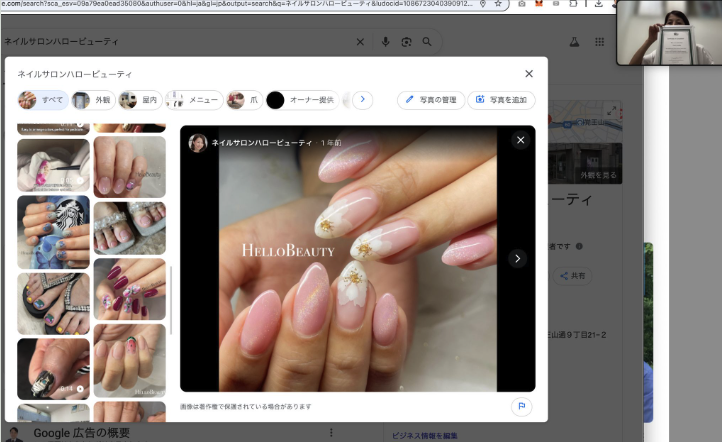722x442 pixels.
Task: Report the photo with flag icon
Action: [x=520, y=406]
